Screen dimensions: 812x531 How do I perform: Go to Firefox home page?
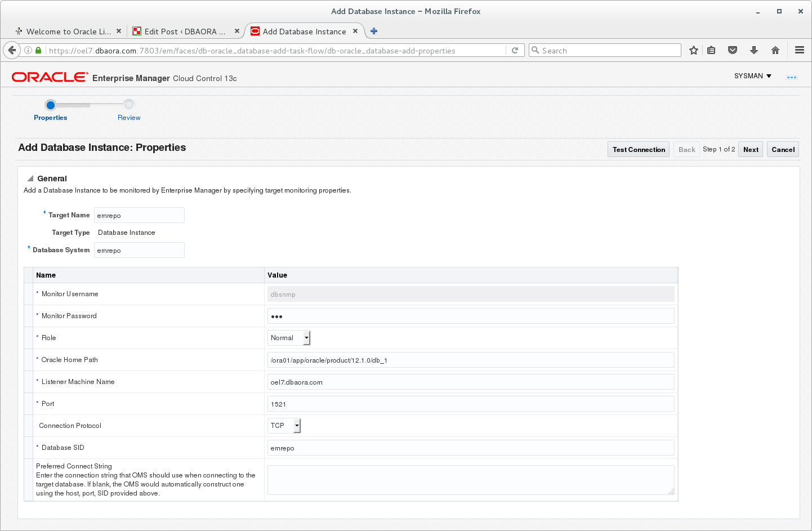pyautogui.click(x=775, y=50)
